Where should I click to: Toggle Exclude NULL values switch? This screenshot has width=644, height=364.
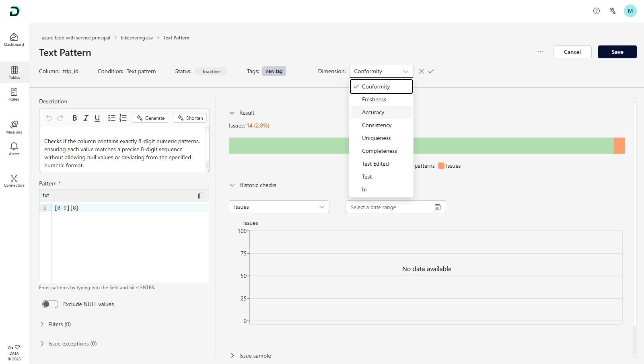pyautogui.click(x=50, y=304)
